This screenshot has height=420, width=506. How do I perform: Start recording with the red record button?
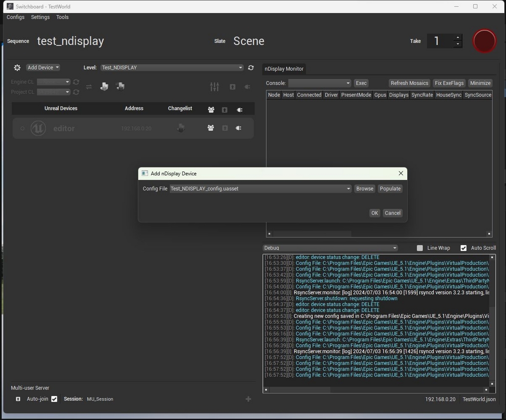point(484,41)
